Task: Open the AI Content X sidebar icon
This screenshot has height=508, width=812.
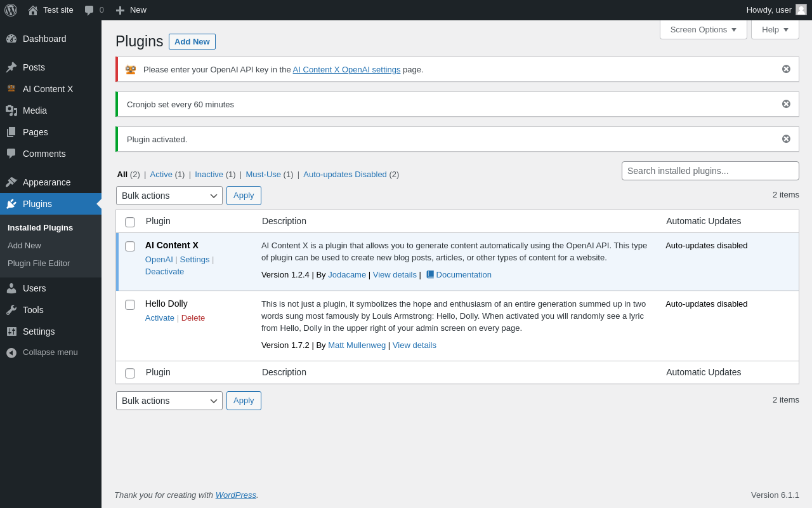Action: pyautogui.click(x=11, y=89)
